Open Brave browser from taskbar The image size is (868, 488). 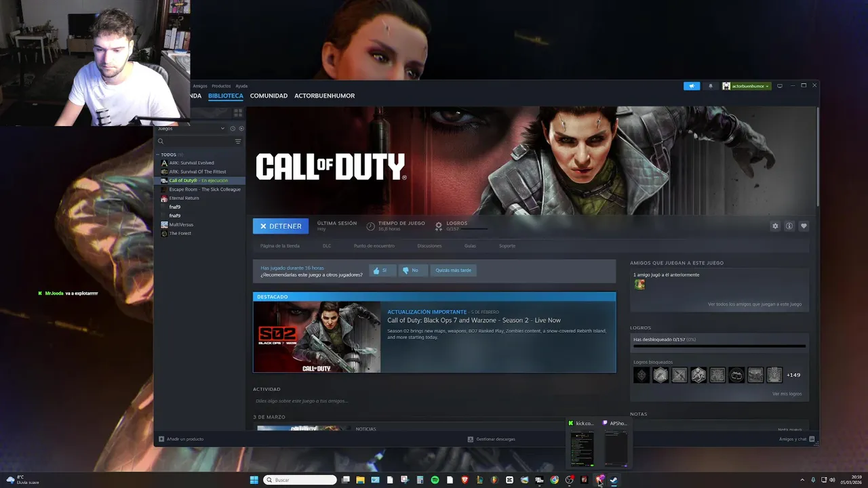[465, 480]
